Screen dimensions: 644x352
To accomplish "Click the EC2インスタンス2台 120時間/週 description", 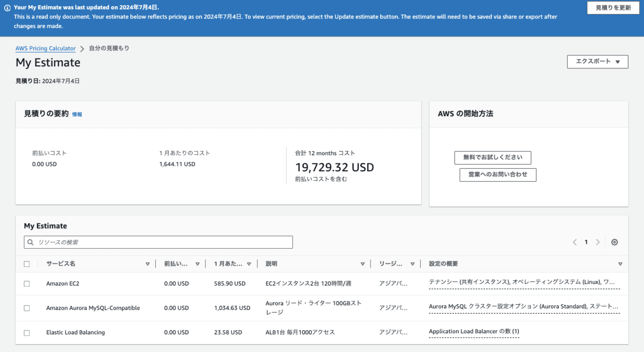I will [x=308, y=283].
